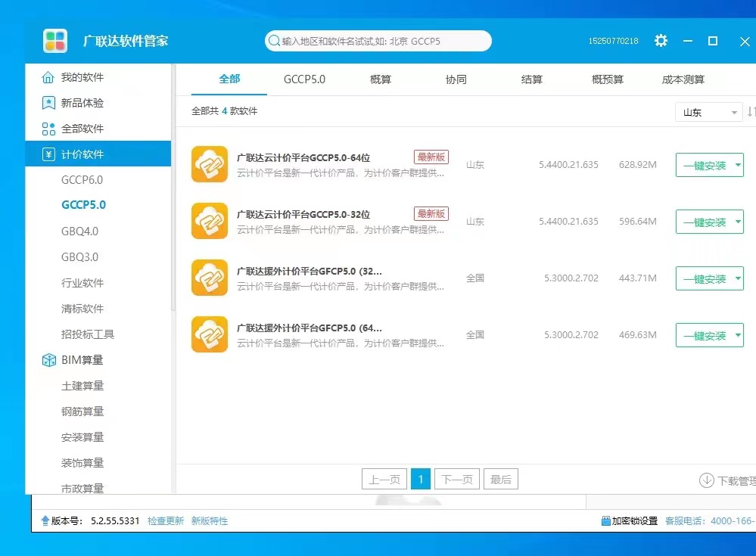Switch to the 协同 tab

pos(456,79)
